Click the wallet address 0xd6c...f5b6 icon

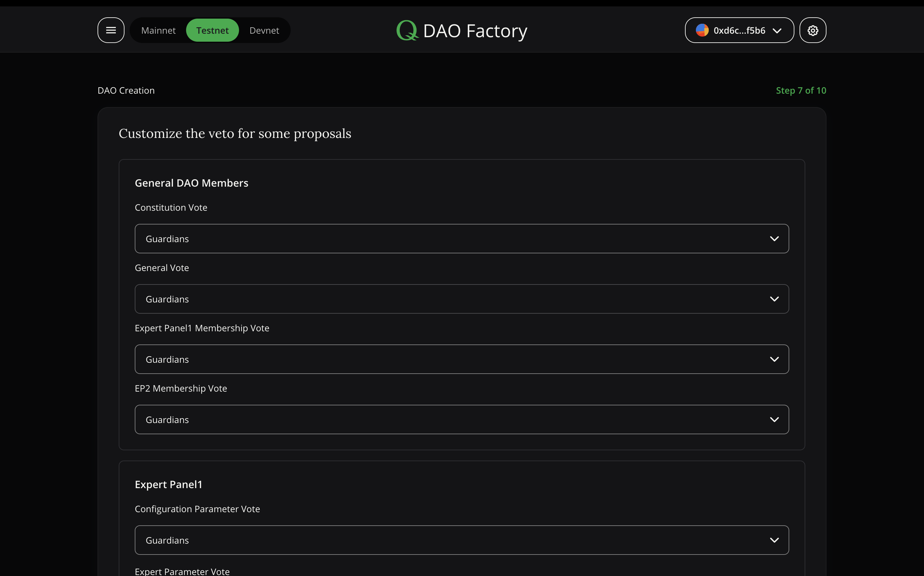(x=702, y=29)
